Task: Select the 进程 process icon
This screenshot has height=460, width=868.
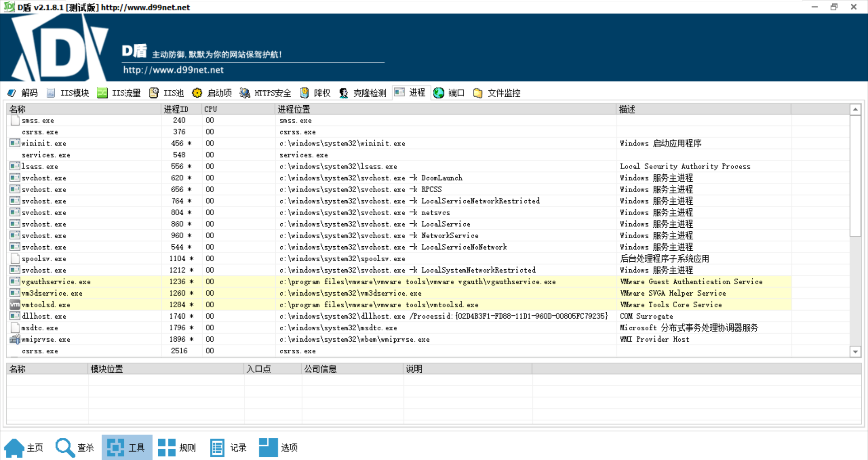Action: (x=399, y=92)
